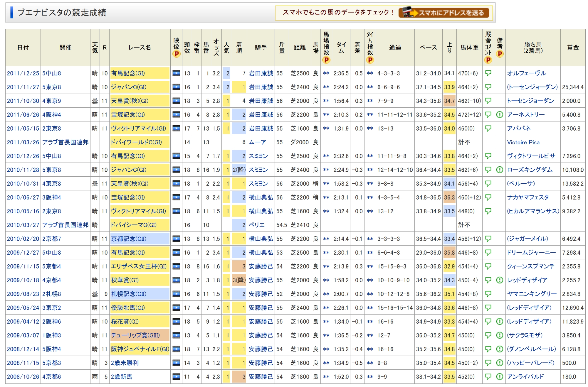Click premium P icon under 映像 header

pyautogui.click(x=176, y=54)
